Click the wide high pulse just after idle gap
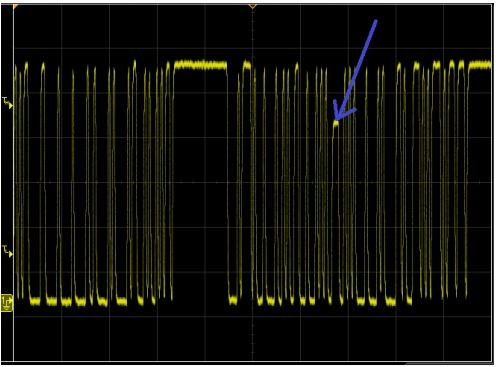Screen dimensions: 498x367 coord(247,64)
